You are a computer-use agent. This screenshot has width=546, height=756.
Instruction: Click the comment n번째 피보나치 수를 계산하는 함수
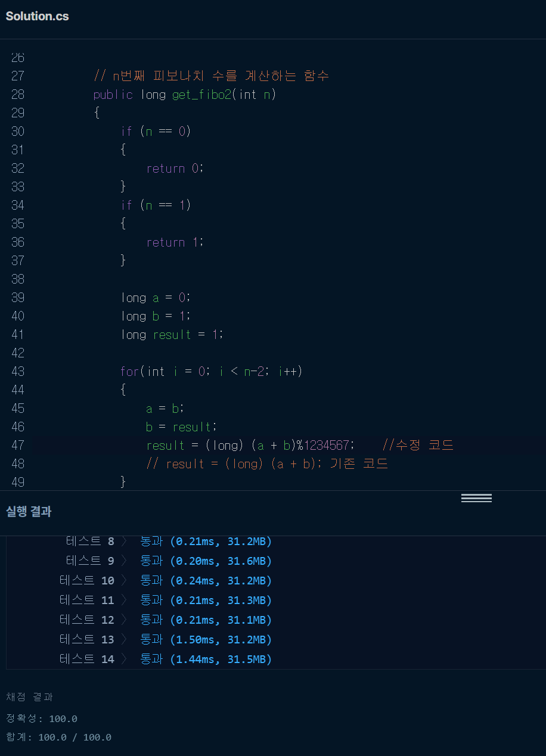tap(212, 76)
